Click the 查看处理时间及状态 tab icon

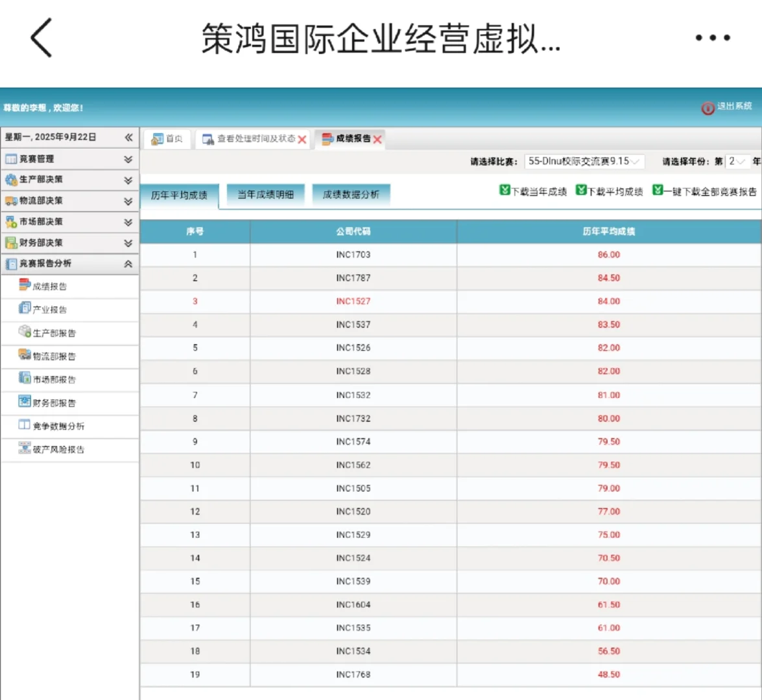[x=208, y=139]
